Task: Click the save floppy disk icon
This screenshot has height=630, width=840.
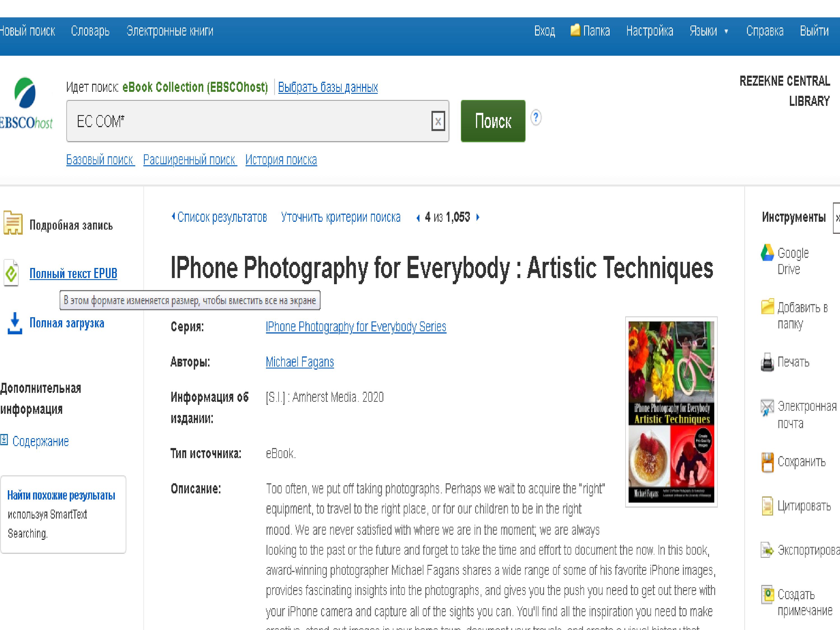Action: pos(767,462)
